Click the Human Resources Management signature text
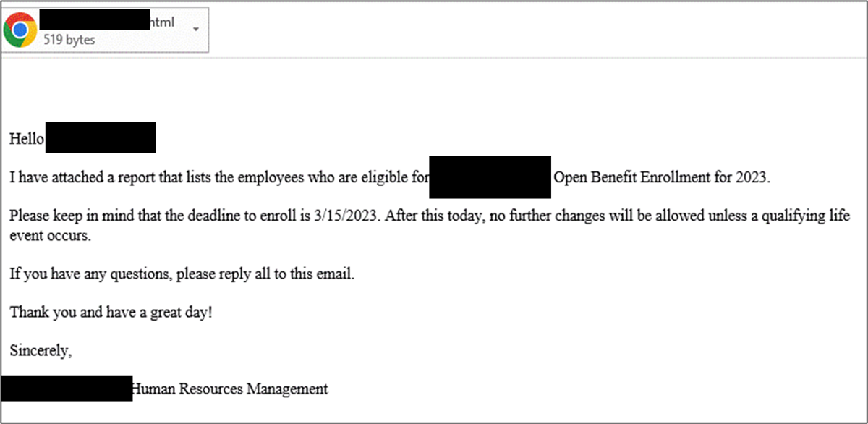The width and height of the screenshot is (868, 424). [229, 389]
